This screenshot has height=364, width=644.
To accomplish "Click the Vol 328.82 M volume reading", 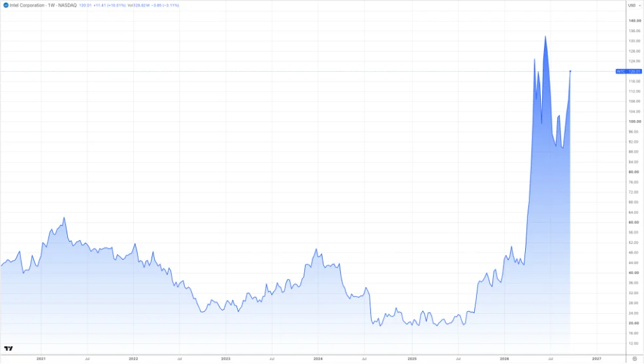I will point(138,5).
